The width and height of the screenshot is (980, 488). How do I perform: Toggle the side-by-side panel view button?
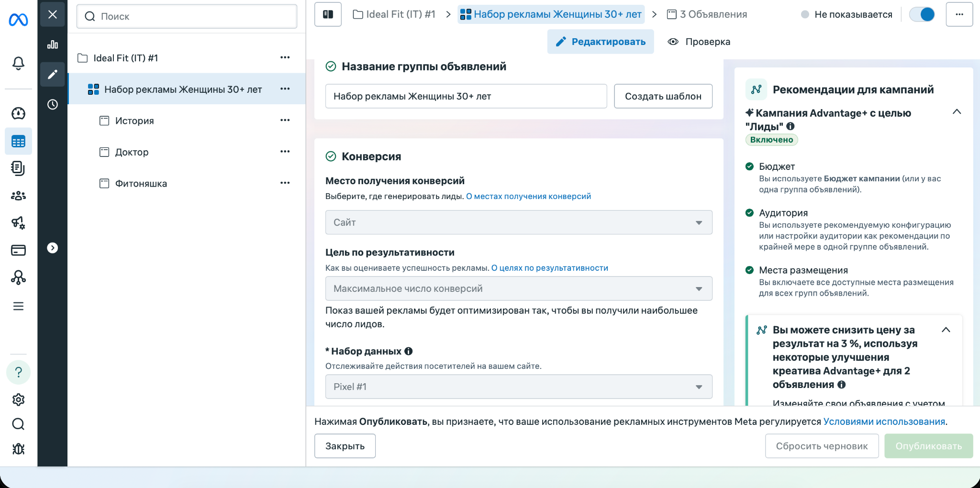coord(328,14)
